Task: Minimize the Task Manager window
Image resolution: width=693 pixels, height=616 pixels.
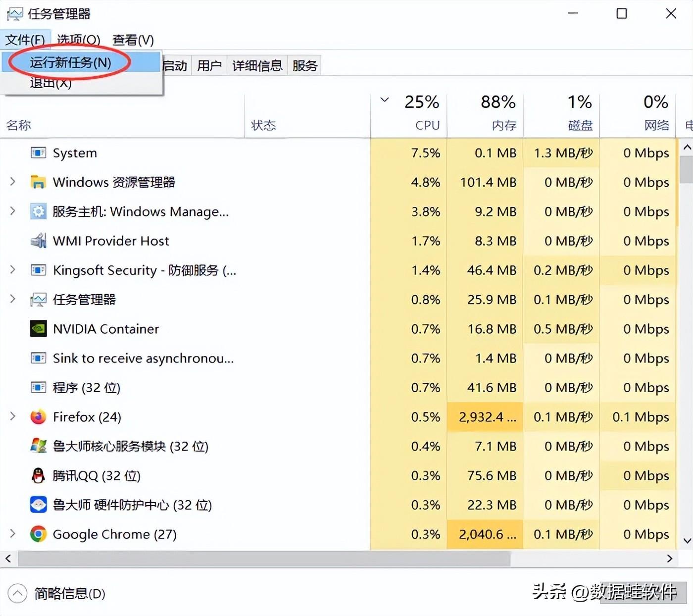Action: click(x=573, y=13)
